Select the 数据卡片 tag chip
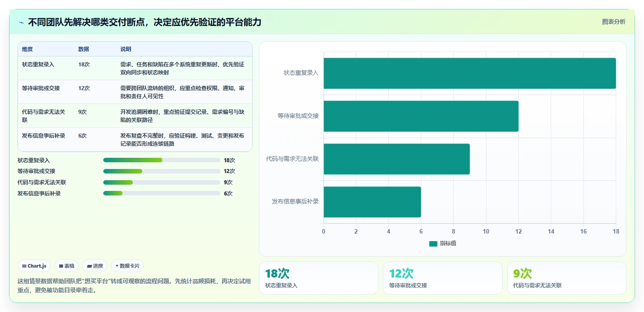Viewport: 644px width, 312px height. 127,266
